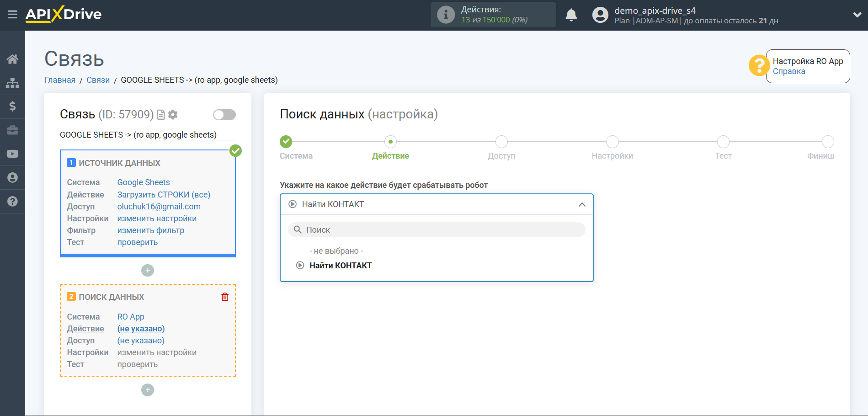The image size is (868, 416).
Task: Open billing dollar icon in sidebar
Action: point(12,107)
